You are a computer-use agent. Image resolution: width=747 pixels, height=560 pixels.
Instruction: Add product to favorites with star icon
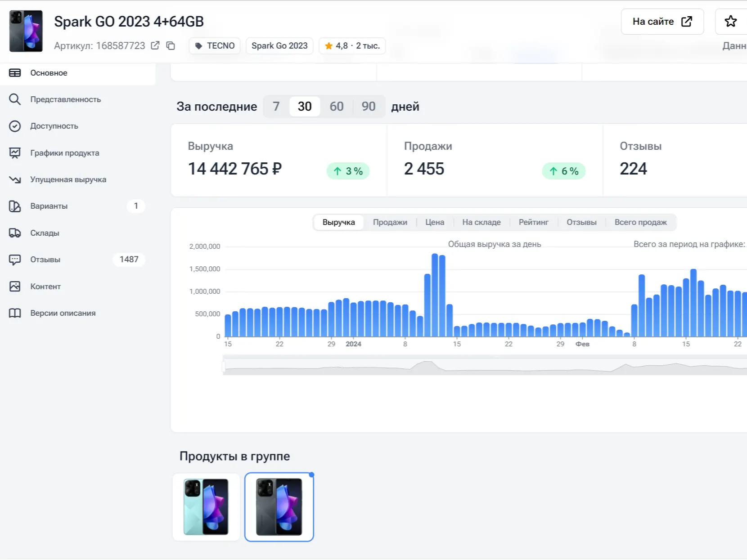pyautogui.click(x=731, y=21)
